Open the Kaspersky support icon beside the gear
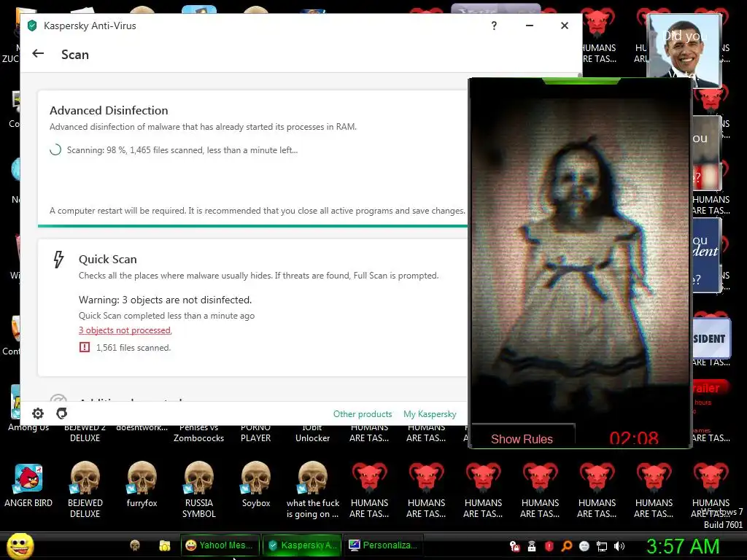 pyautogui.click(x=61, y=413)
